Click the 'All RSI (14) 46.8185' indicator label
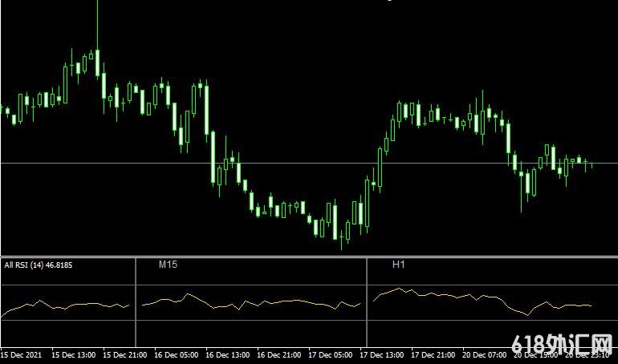The height and width of the screenshot is (364, 618). [39, 265]
